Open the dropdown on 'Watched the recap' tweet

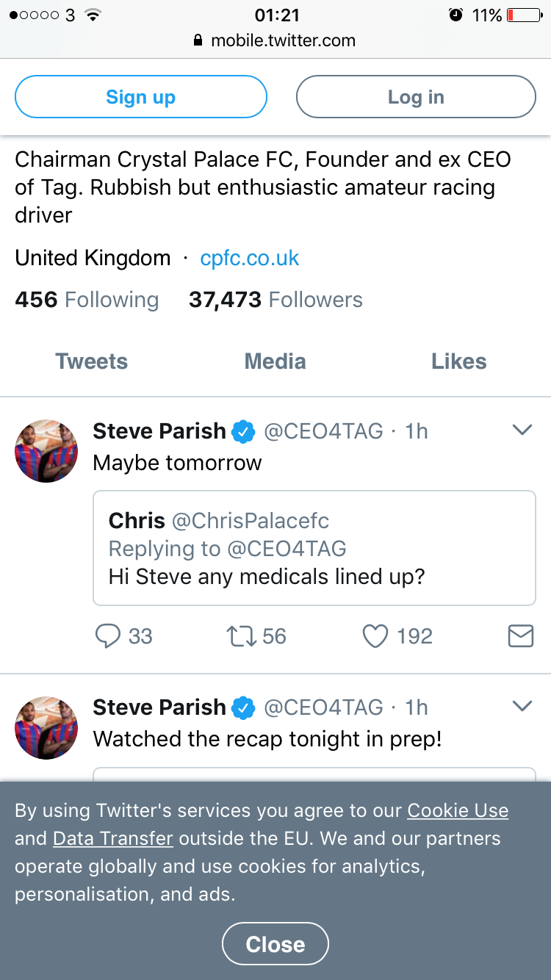[522, 706]
